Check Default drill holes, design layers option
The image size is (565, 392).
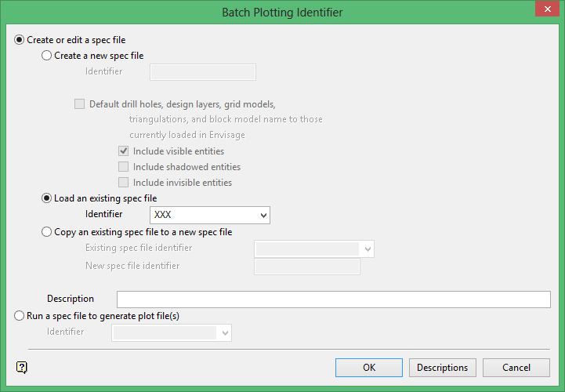tap(80, 104)
